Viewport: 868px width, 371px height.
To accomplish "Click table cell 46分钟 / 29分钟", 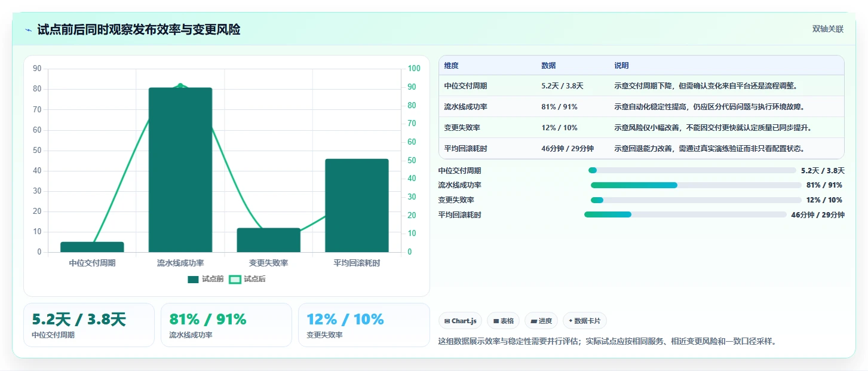I will pyautogui.click(x=568, y=149).
